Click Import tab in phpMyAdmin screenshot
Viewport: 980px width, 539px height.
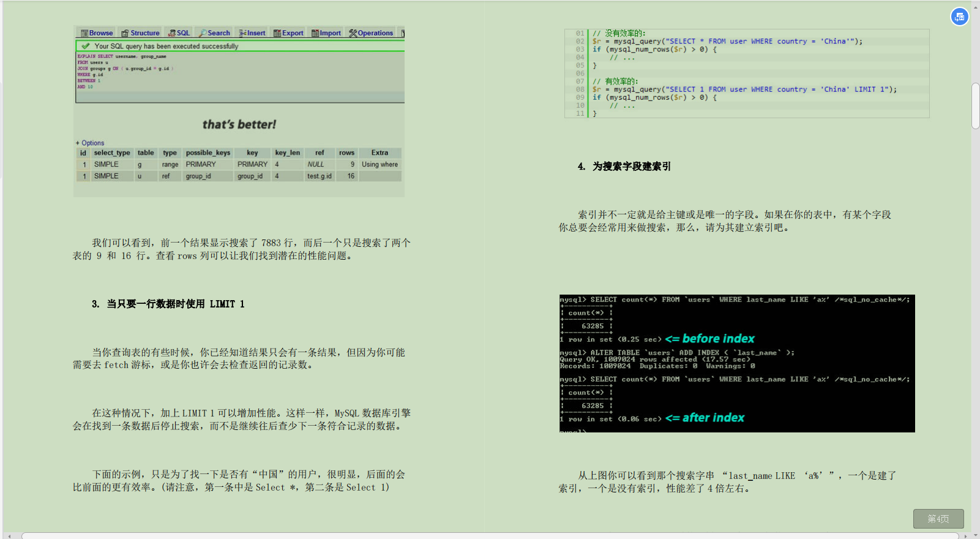(x=326, y=33)
